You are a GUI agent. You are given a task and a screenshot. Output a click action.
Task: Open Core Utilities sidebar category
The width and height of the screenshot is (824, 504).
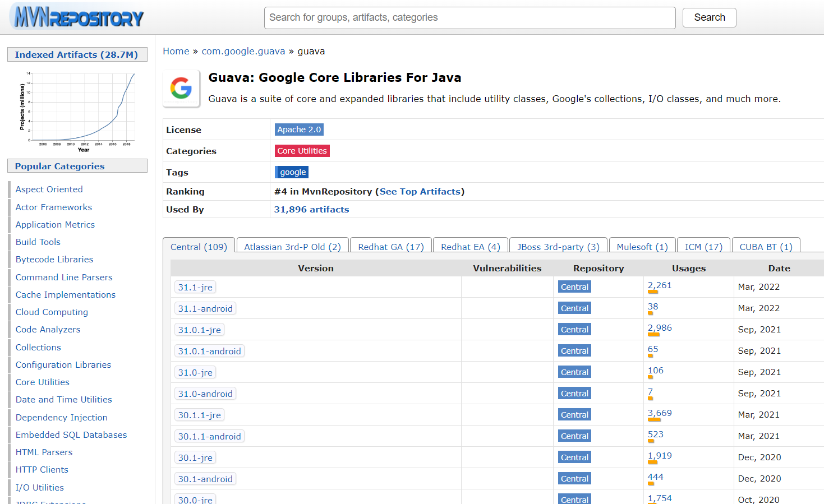(43, 382)
